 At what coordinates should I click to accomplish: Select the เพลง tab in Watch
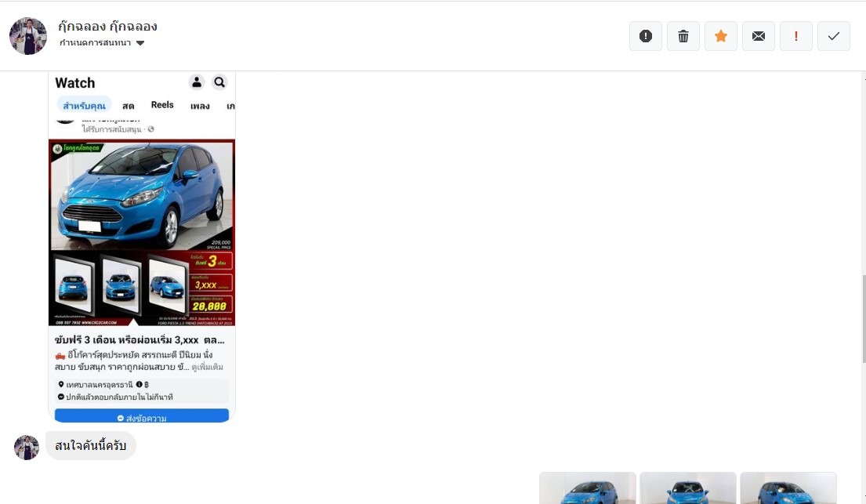pyautogui.click(x=200, y=106)
